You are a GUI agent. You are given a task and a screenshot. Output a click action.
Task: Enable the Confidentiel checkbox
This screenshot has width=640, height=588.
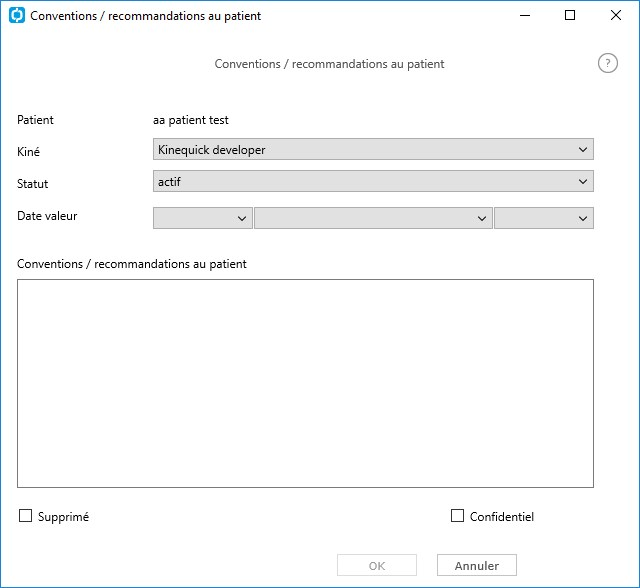[457, 516]
